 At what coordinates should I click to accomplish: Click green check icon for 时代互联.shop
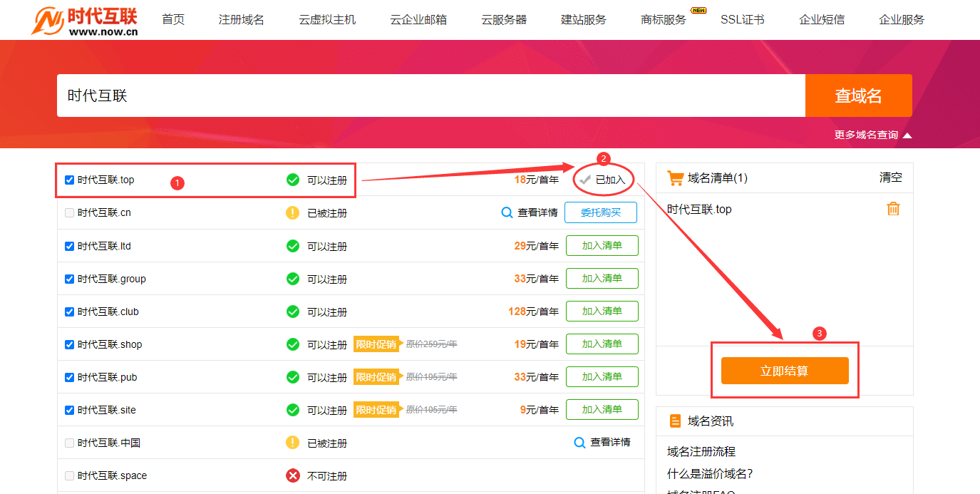(x=292, y=344)
